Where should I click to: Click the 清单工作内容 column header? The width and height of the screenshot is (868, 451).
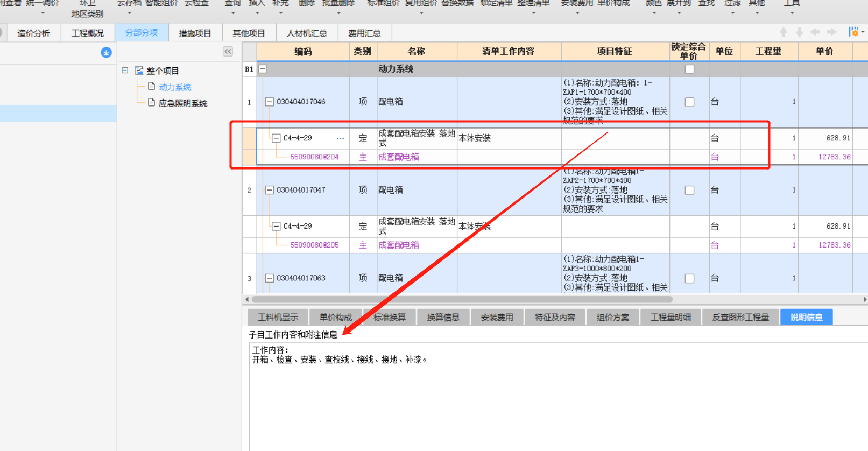pos(509,51)
